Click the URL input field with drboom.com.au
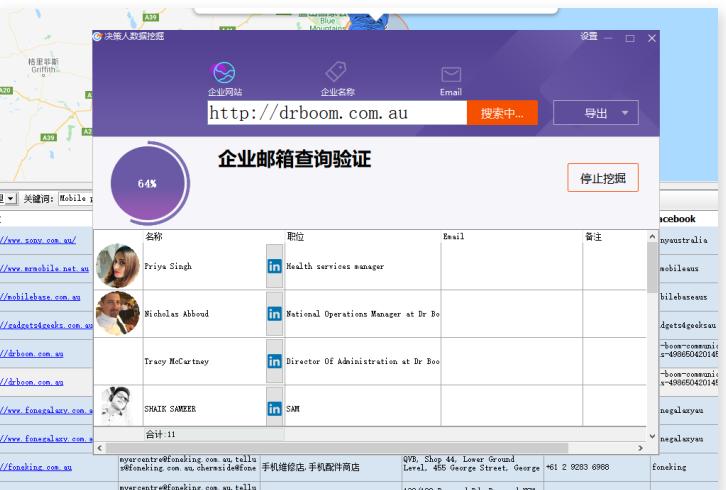The image size is (726, 490). tap(337, 113)
